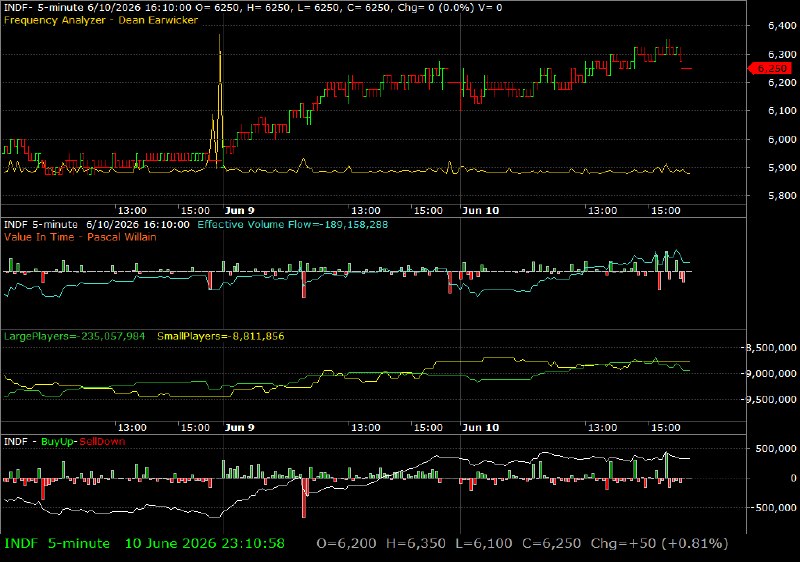This screenshot has width=800, height=562.
Task: Click the '10 June 2026 23:10:58' status timestamp
Action: 205,544
